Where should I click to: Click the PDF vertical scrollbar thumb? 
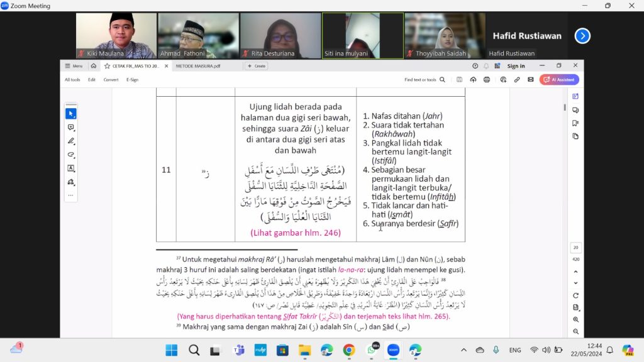[x=565, y=107]
